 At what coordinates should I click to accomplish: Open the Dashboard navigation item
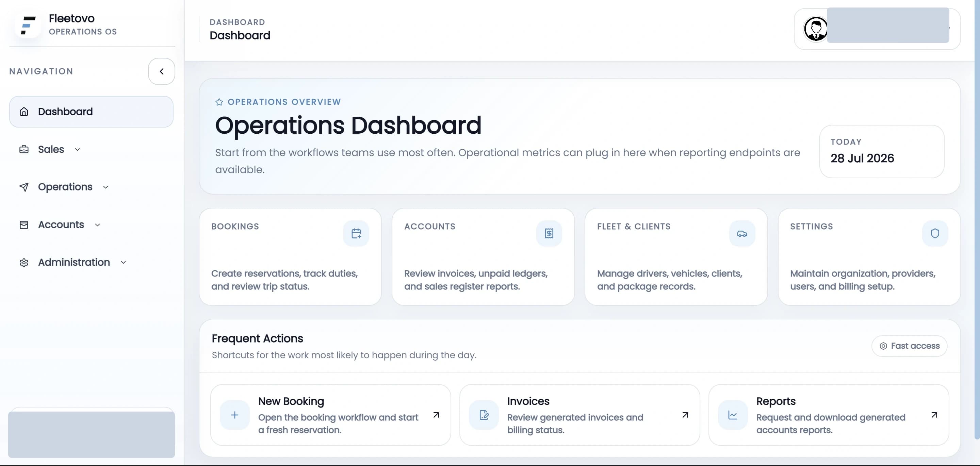91,112
